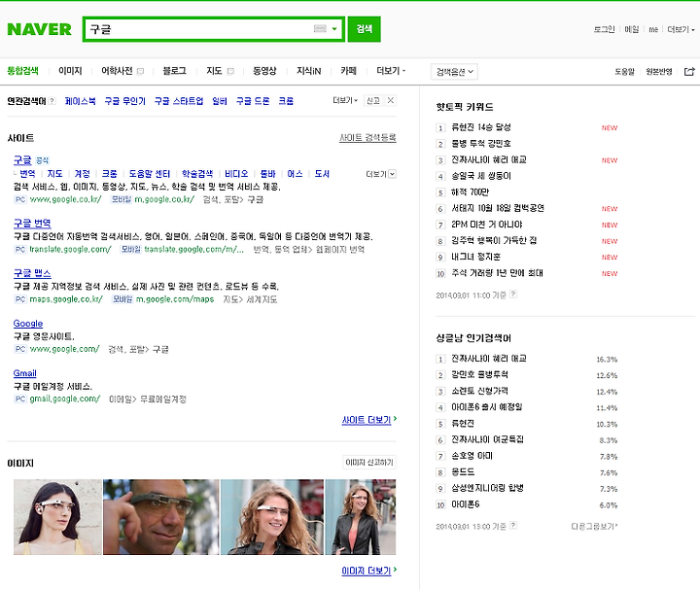
Task: Click related search 페이스북
Action: (x=80, y=101)
